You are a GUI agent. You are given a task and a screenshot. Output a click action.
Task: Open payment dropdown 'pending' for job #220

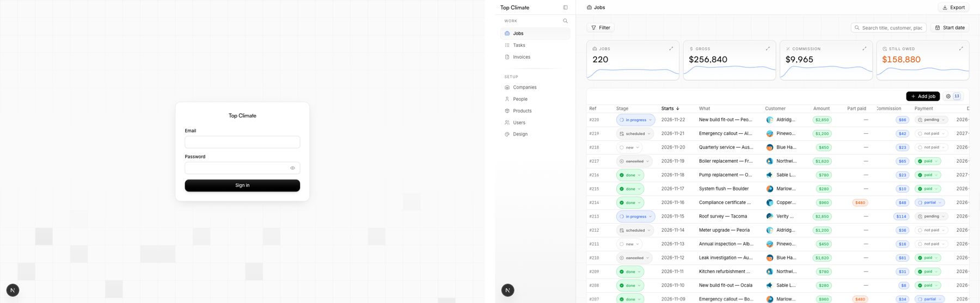click(931, 120)
